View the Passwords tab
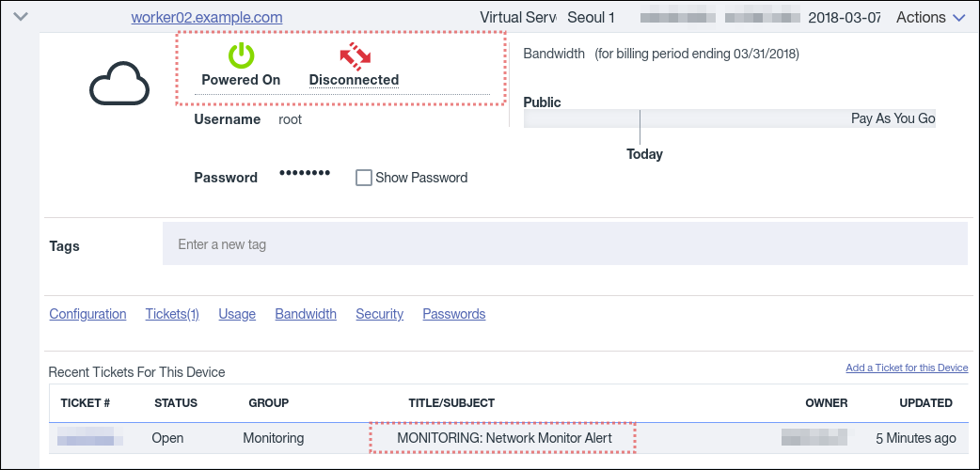 pos(454,314)
